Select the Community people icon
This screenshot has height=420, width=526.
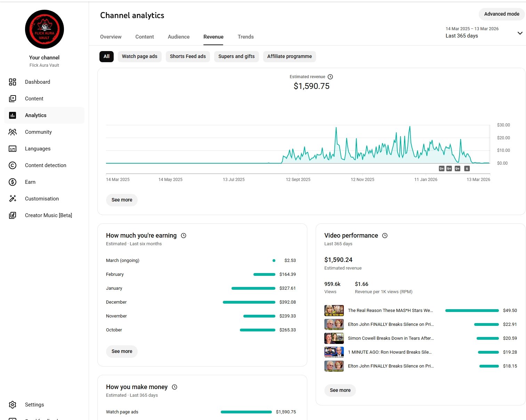coord(13,132)
